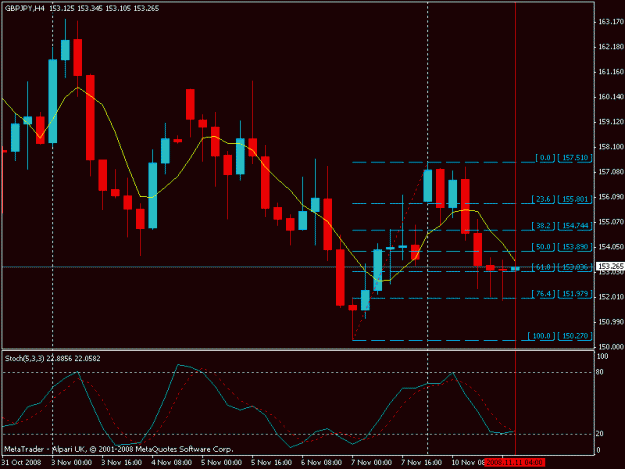
Task: Click the 157.080 price scale label
Action: click(611, 172)
